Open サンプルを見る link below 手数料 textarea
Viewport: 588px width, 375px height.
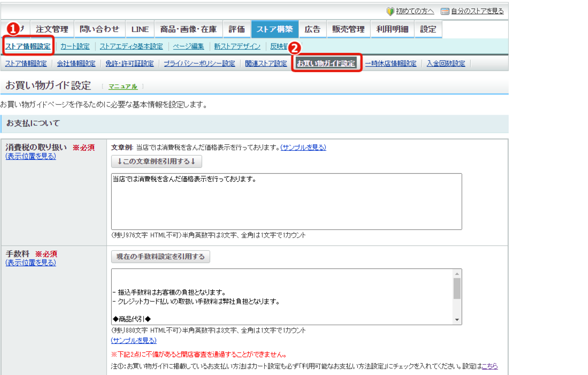(x=134, y=341)
